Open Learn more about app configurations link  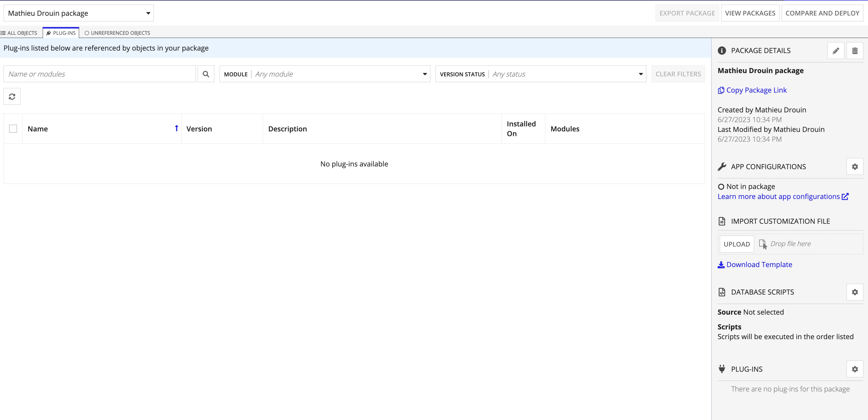[x=783, y=196]
